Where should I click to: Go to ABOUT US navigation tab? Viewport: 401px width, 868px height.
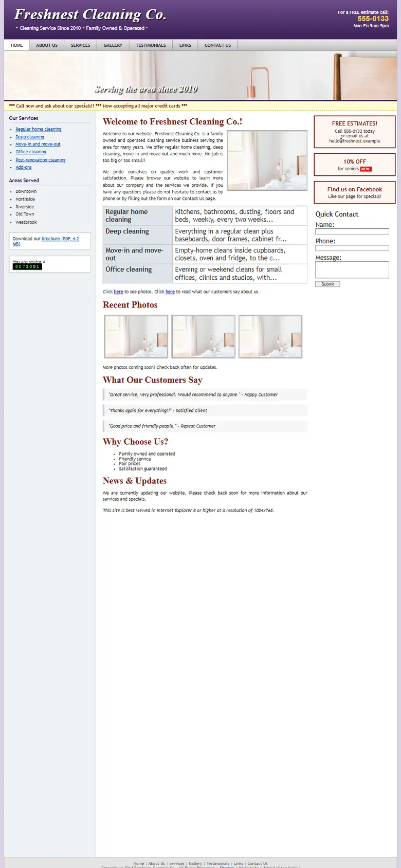pos(47,45)
